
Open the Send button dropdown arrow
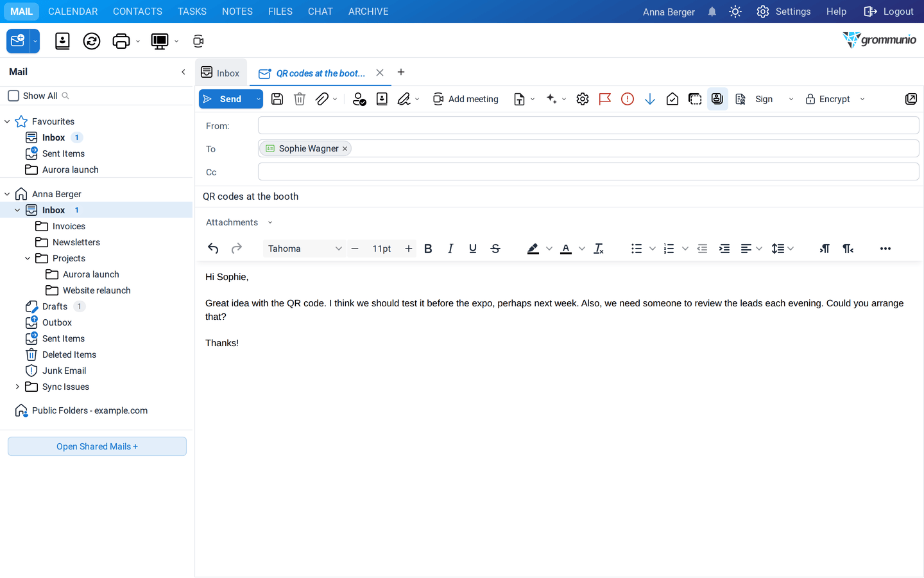click(x=258, y=99)
